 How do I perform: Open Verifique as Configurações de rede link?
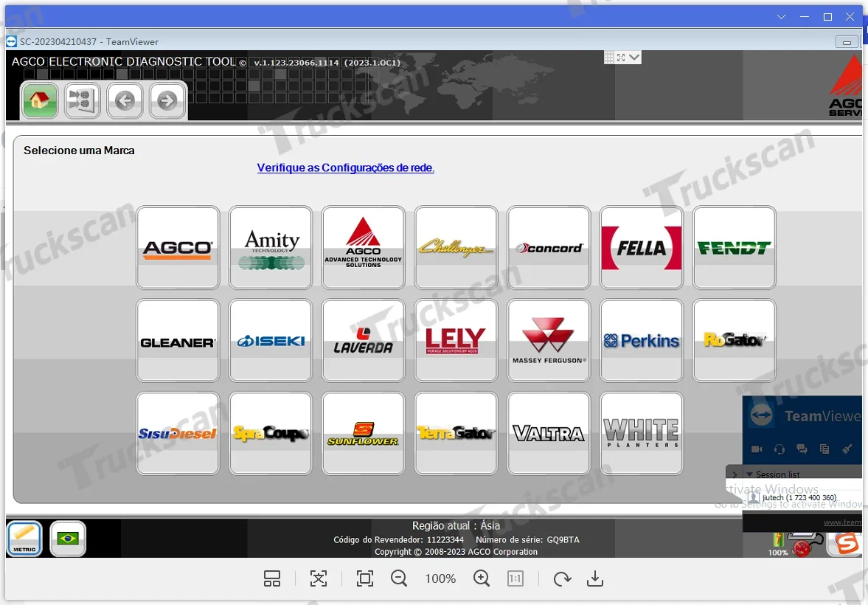coord(345,168)
